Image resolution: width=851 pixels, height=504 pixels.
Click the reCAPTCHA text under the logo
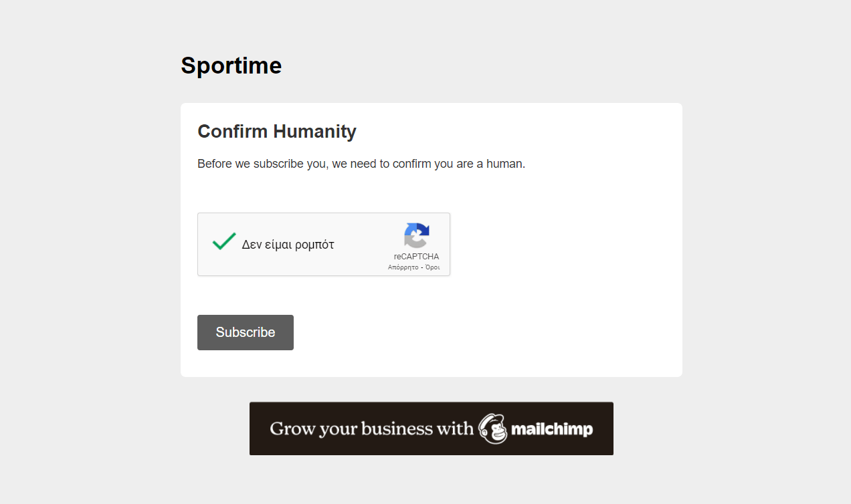pyautogui.click(x=416, y=257)
